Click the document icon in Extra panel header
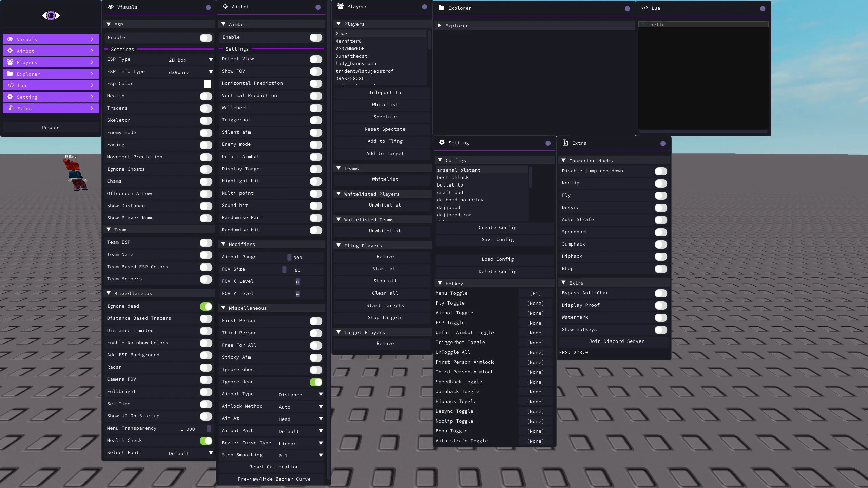Viewport: 868px width, 488px height. click(565, 143)
